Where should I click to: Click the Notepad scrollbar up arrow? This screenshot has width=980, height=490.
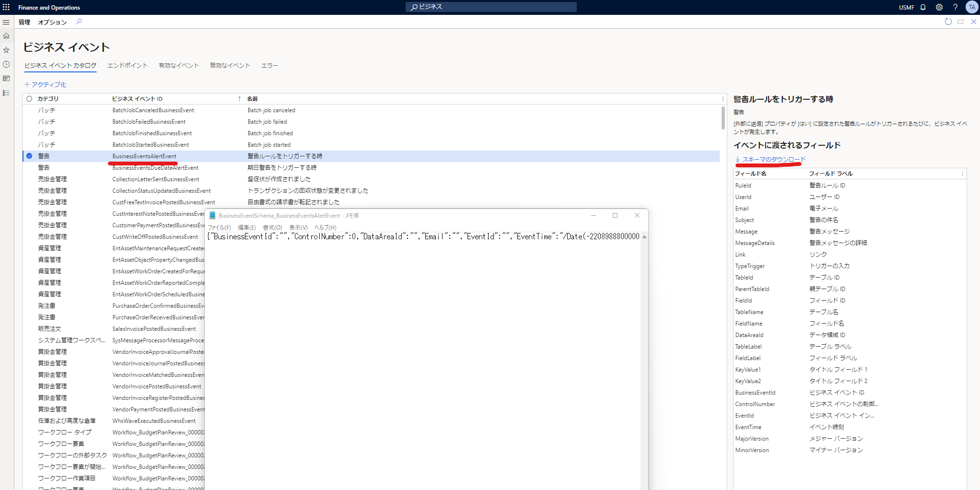coord(644,236)
